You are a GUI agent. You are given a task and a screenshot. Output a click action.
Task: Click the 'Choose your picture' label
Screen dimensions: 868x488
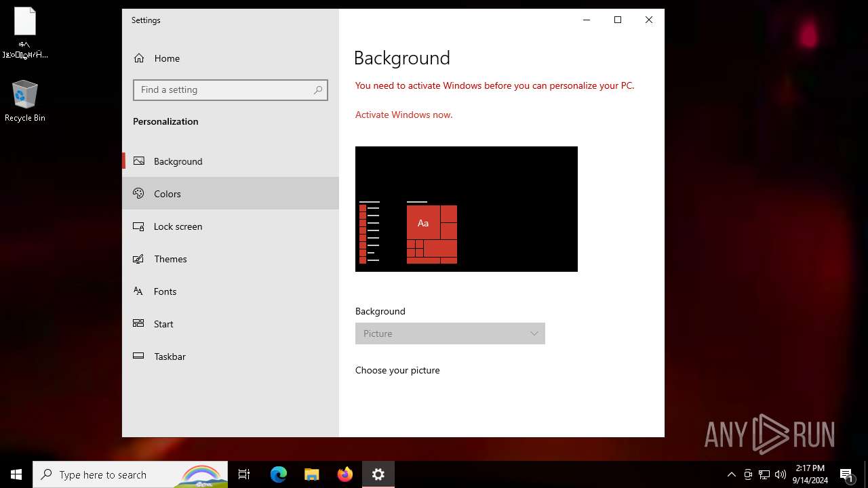tap(397, 370)
